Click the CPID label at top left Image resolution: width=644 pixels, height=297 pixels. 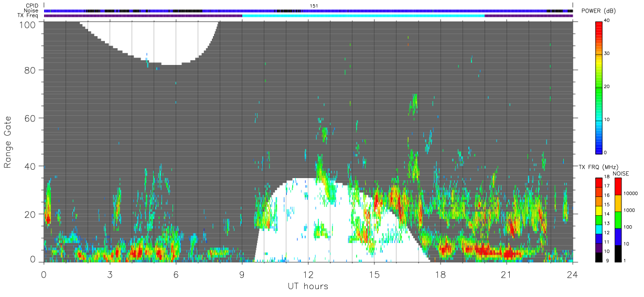click(31, 6)
